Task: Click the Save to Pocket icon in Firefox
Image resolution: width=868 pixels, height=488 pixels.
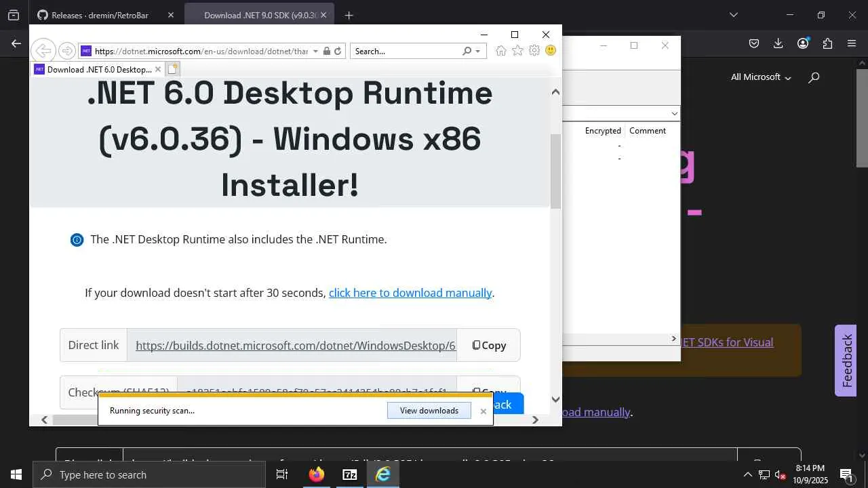Action: click(x=754, y=43)
